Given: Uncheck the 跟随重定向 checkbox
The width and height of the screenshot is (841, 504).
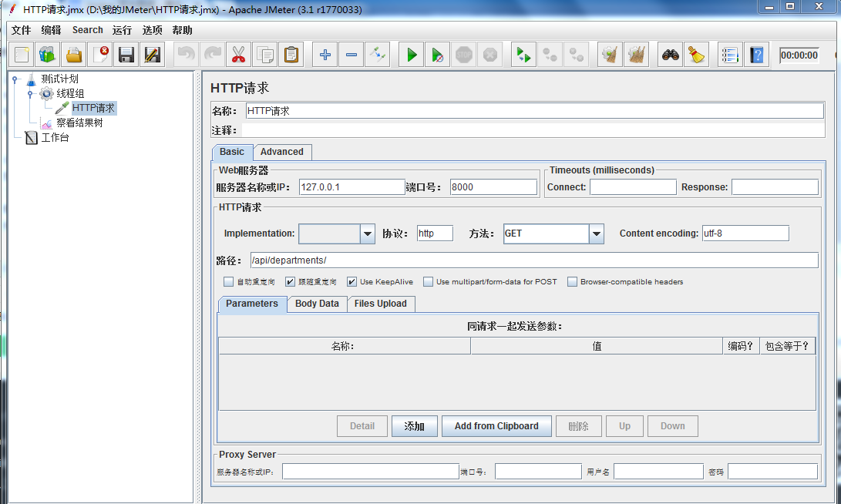Looking at the screenshot, I should 290,281.
